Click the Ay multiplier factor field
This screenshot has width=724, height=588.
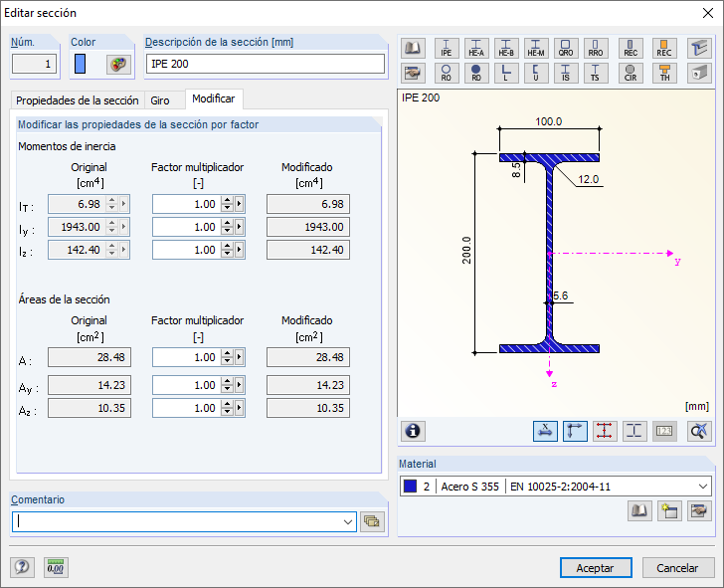187,385
